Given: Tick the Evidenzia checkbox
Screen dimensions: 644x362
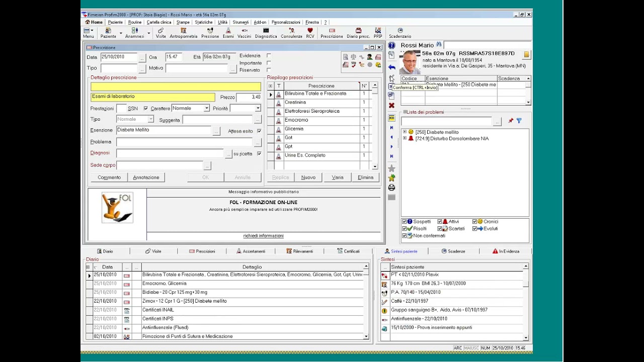Looking at the screenshot, I should pyautogui.click(x=269, y=56).
